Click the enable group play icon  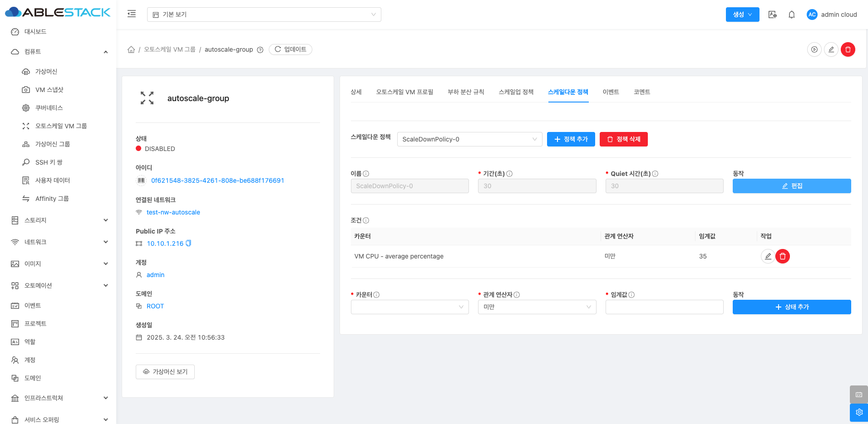click(x=814, y=49)
